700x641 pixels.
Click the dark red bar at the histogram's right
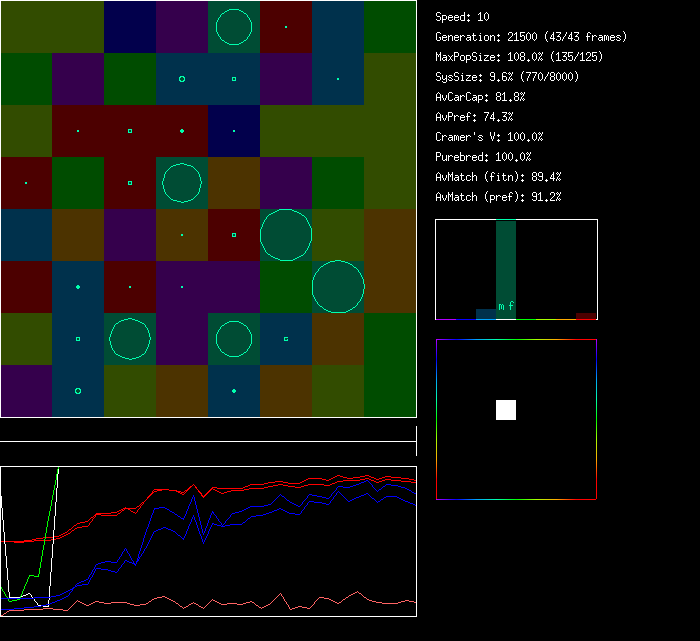(x=586, y=316)
